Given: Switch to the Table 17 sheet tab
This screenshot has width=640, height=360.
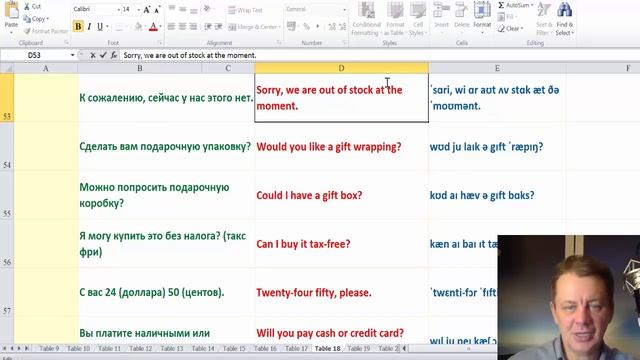Looking at the screenshot, I should [x=296, y=348].
